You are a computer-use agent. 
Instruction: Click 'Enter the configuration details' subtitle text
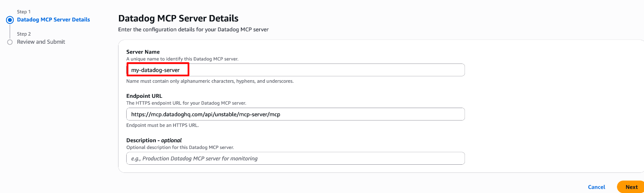pyautogui.click(x=193, y=30)
